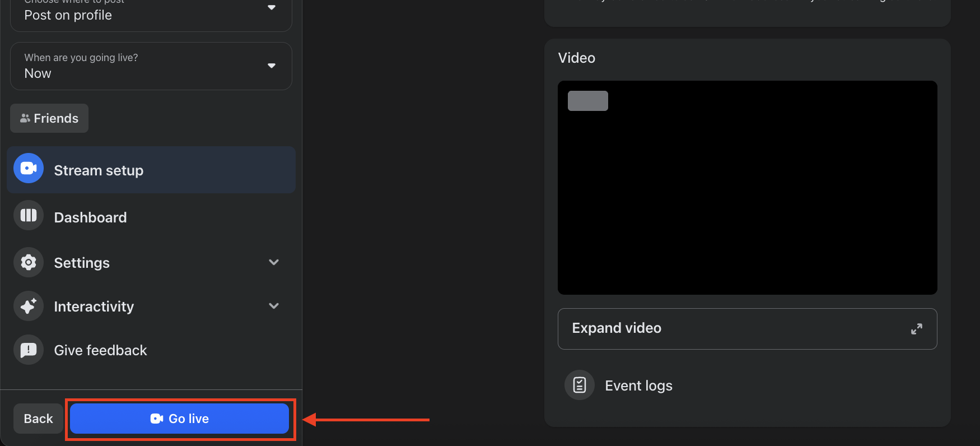This screenshot has width=980, height=446.
Task: Select the Dashboard menu item
Action: (x=91, y=217)
